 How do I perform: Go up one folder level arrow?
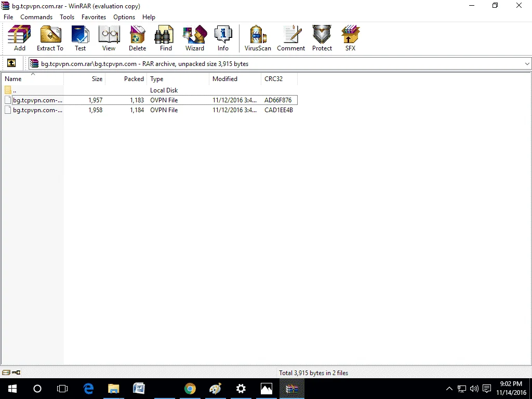[x=11, y=63]
